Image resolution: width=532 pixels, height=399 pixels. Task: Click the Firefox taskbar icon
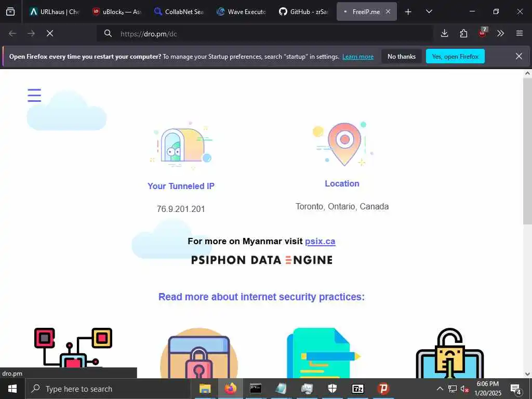click(230, 389)
